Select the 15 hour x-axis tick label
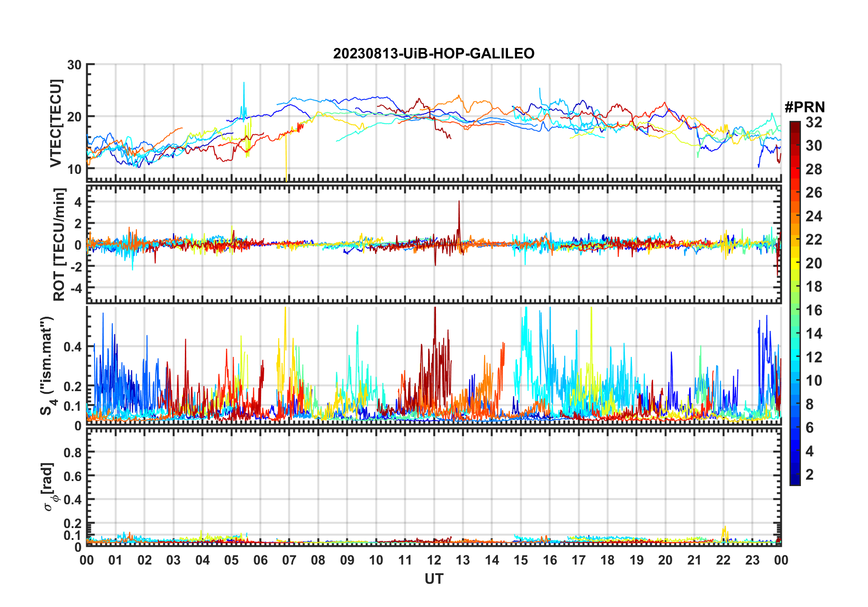The width and height of the screenshot is (868, 607). (x=521, y=560)
